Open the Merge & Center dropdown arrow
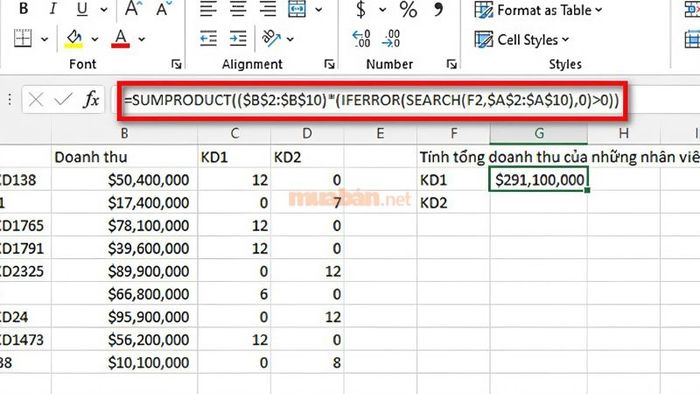 tap(319, 9)
